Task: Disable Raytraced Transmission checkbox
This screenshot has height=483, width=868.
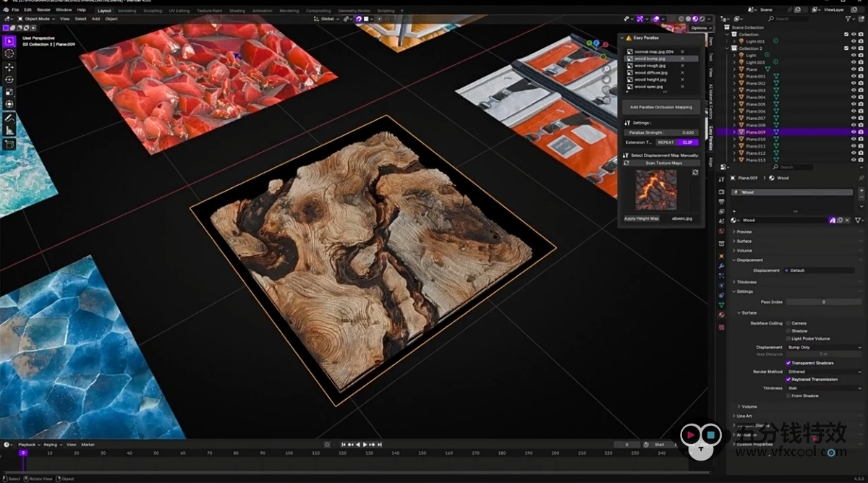Action: [x=788, y=379]
